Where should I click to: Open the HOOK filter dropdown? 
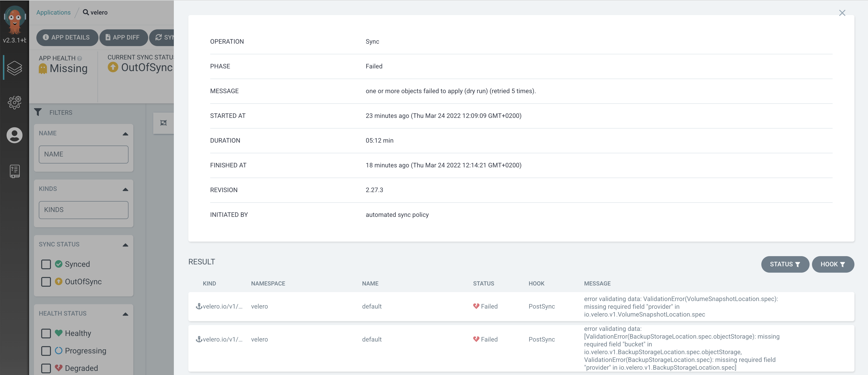click(833, 264)
